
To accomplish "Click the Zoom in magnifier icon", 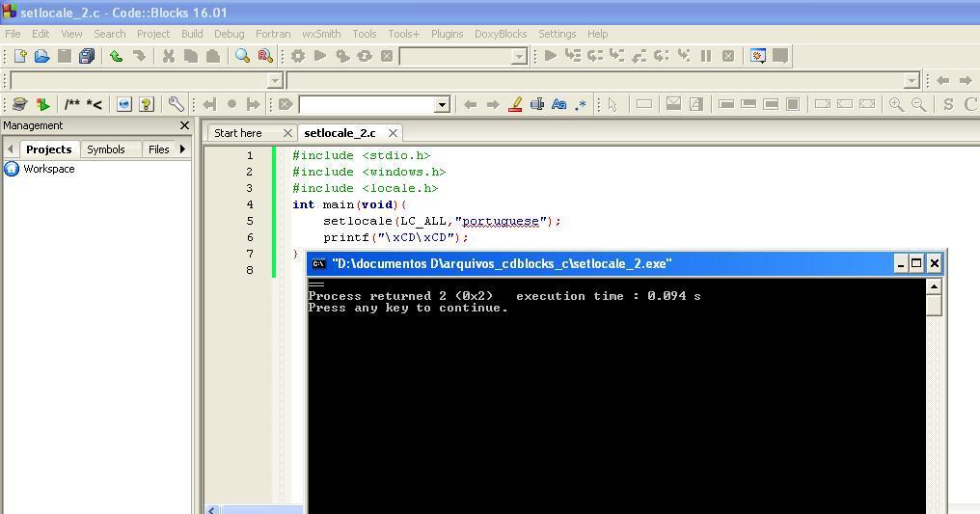I will coord(896,104).
